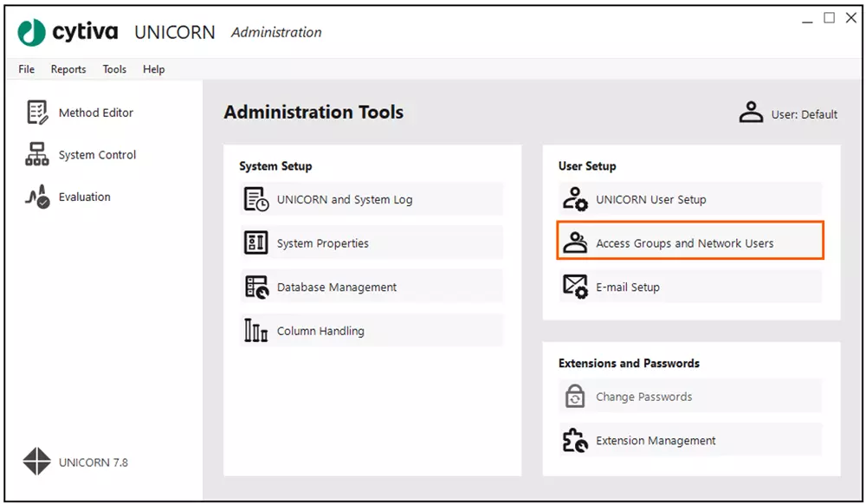The width and height of the screenshot is (866, 504).
Task: Open the File menu
Action: coord(26,69)
